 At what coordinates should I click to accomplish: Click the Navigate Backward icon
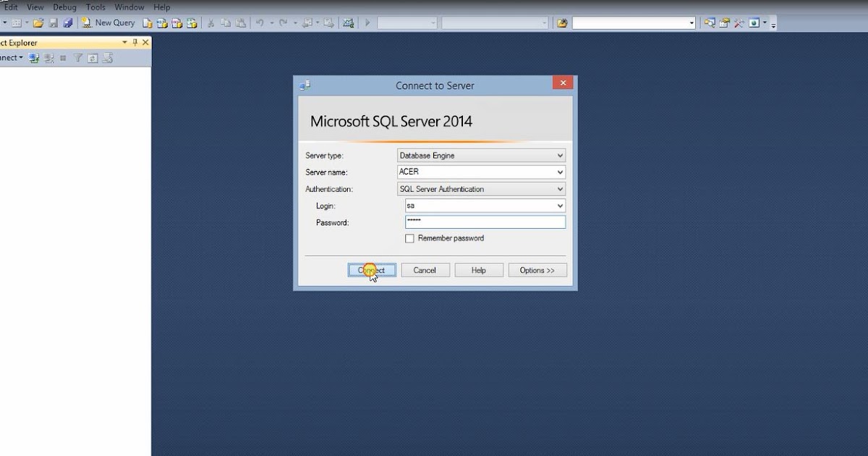point(308,23)
